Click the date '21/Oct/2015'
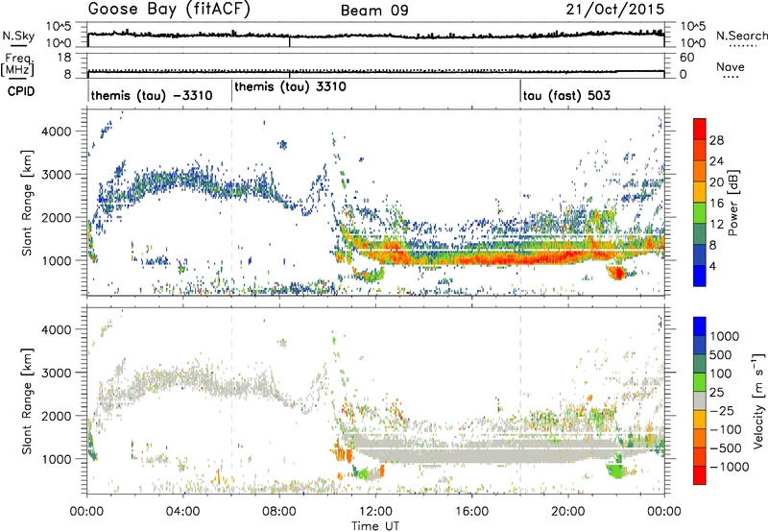This screenshot has width=768, height=532. pos(615,10)
